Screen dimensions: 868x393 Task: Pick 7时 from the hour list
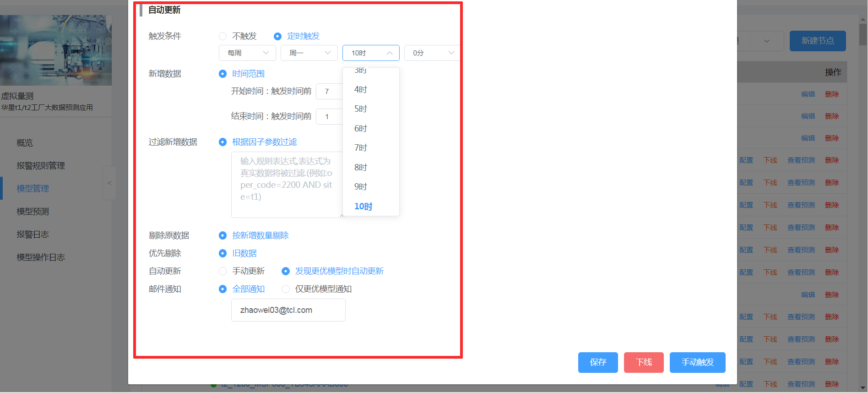click(x=361, y=148)
